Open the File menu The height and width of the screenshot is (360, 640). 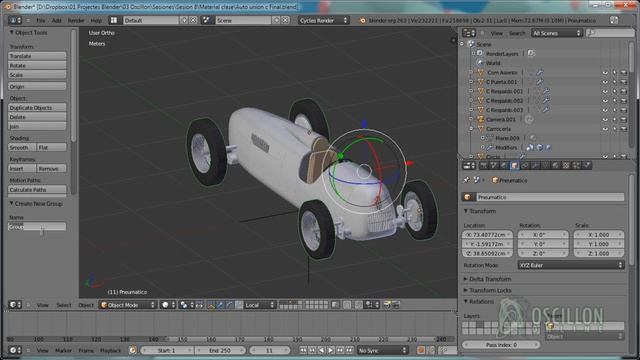tap(41, 20)
